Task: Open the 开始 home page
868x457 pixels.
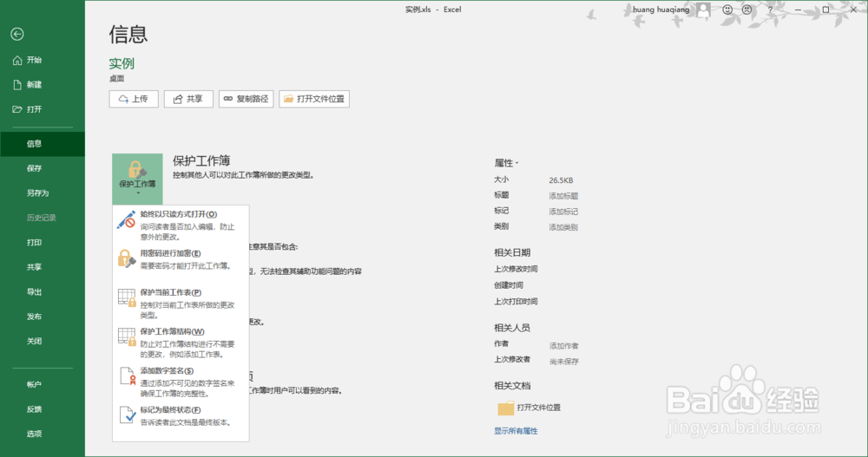Action: [x=43, y=60]
